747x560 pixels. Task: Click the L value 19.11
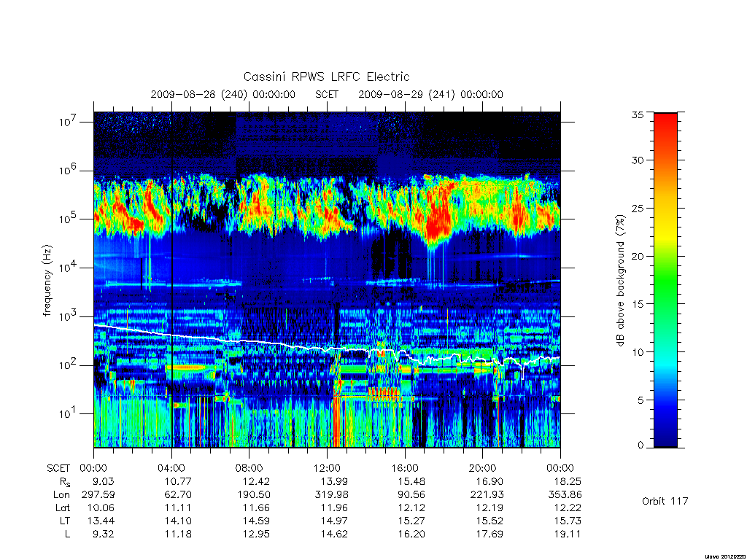[568, 534]
